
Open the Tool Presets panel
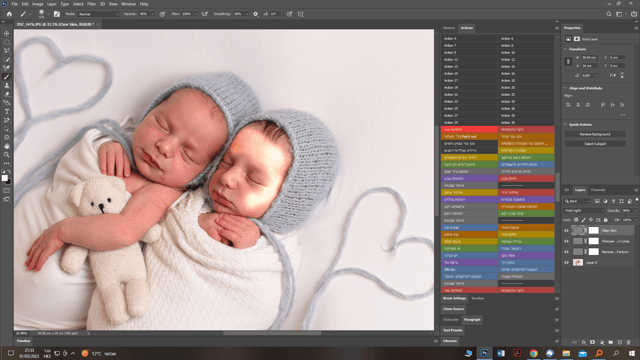pyautogui.click(x=453, y=330)
